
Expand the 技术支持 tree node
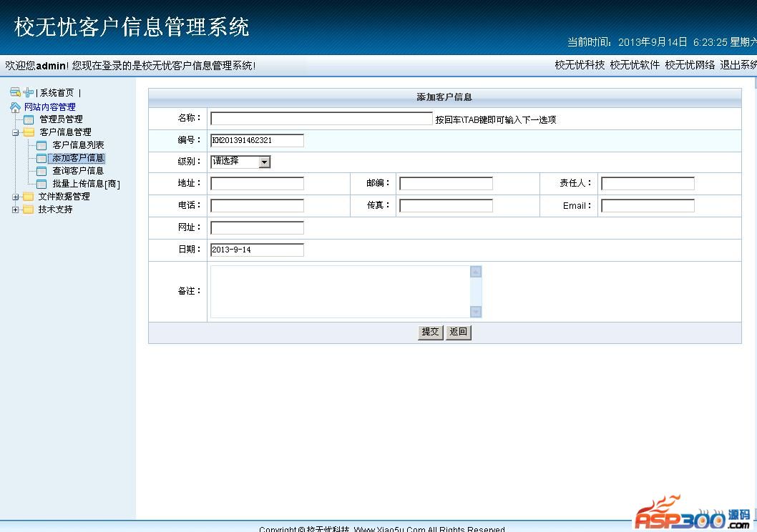click(x=15, y=210)
